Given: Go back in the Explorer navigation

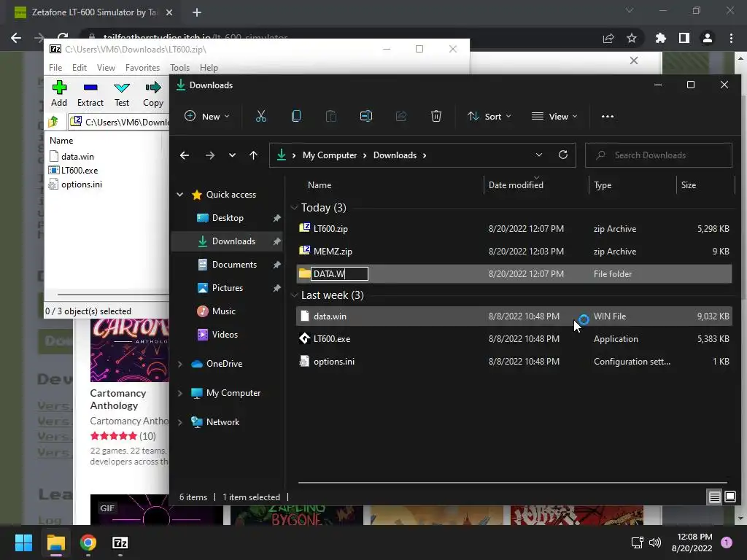Looking at the screenshot, I should click(185, 155).
